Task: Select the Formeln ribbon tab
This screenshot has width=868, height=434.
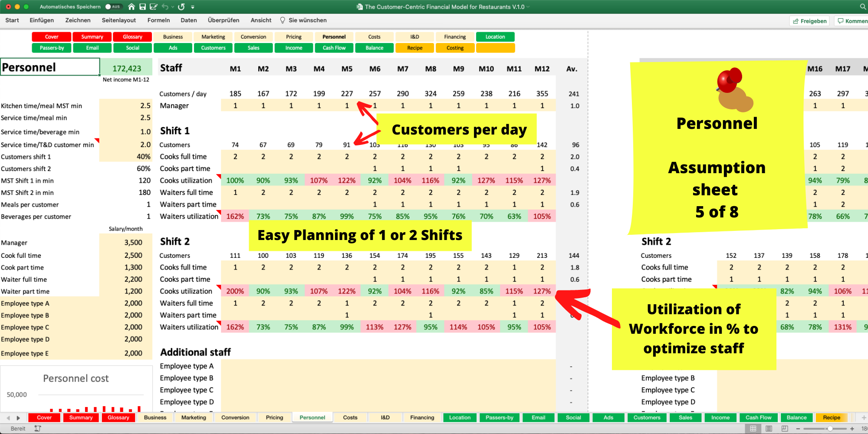Action: coord(158,20)
